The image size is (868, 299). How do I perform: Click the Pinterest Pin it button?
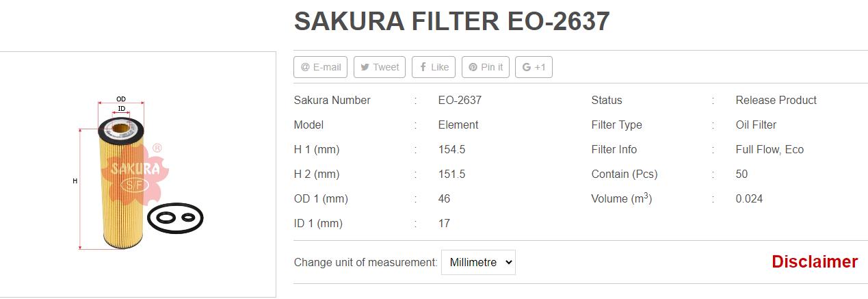click(486, 67)
